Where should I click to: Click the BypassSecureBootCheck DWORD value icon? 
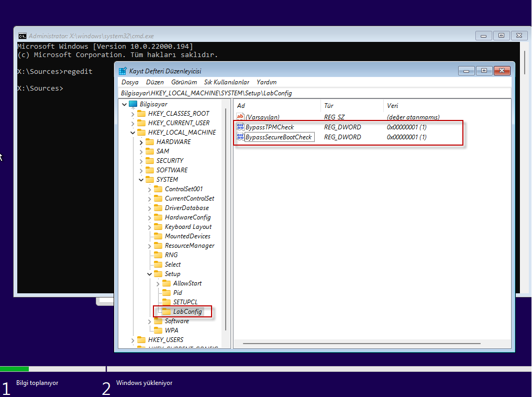click(240, 137)
